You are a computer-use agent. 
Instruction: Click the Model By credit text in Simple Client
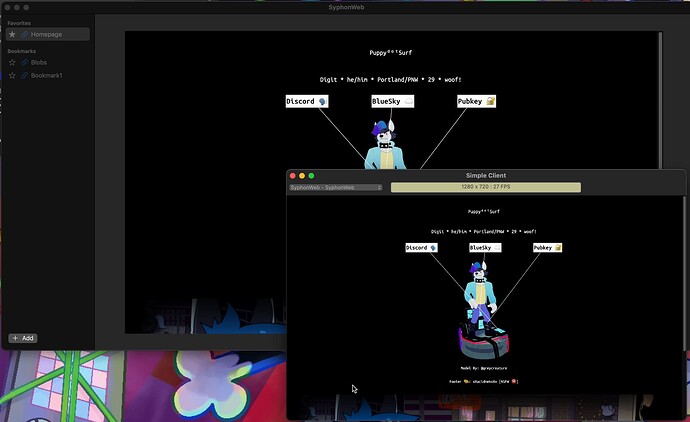(484, 368)
